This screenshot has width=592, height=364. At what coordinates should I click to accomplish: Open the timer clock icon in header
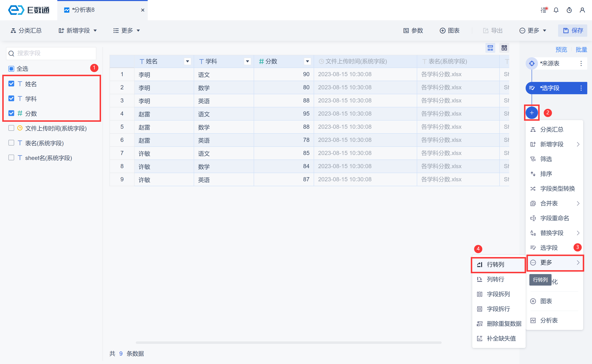coord(569,10)
